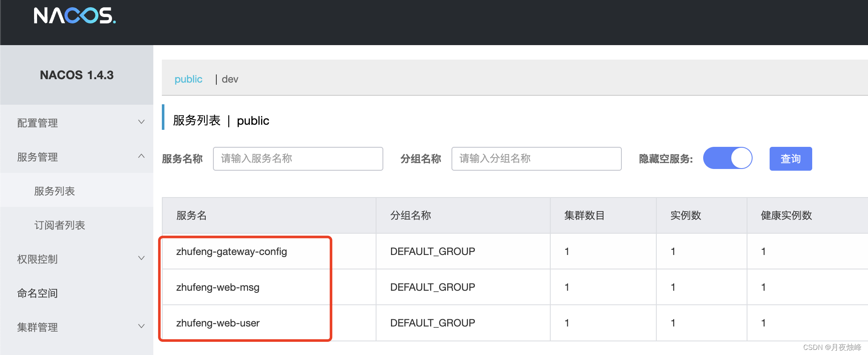Click DEFAULT_GROUP in the zhufeng-web-msg row
Viewport: 868px width, 355px height.
coord(432,287)
